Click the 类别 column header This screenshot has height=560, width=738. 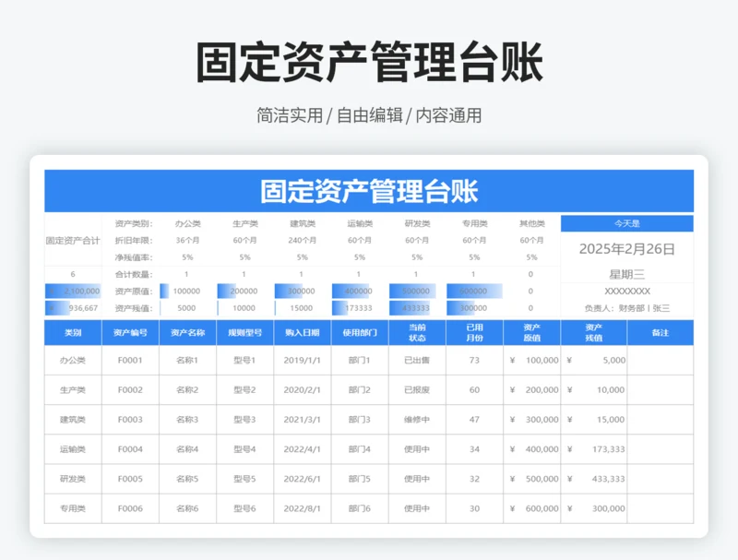tap(73, 333)
